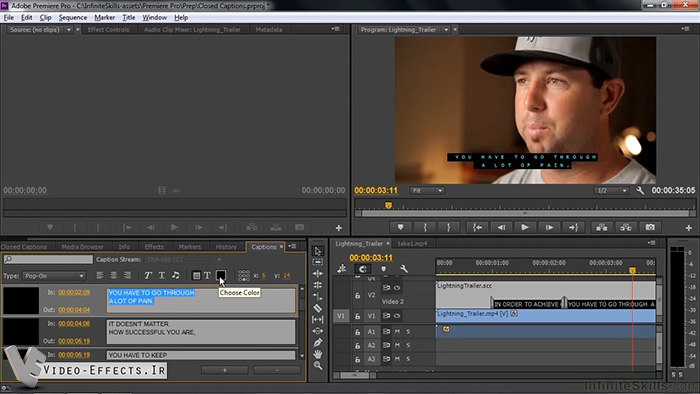Image resolution: width=700 pixels, height=394 pixels.
Task: Open timeline panel flyout menu
Action: [x=651, y=243]
